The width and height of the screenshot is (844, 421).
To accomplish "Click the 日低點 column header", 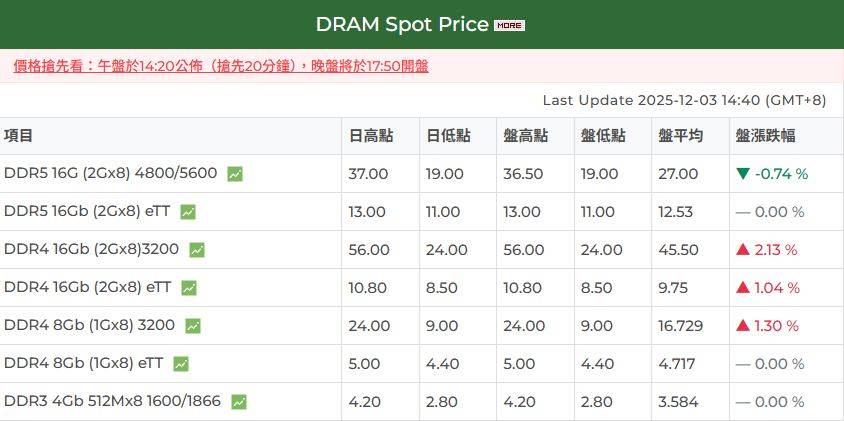I will pos(446,136).
